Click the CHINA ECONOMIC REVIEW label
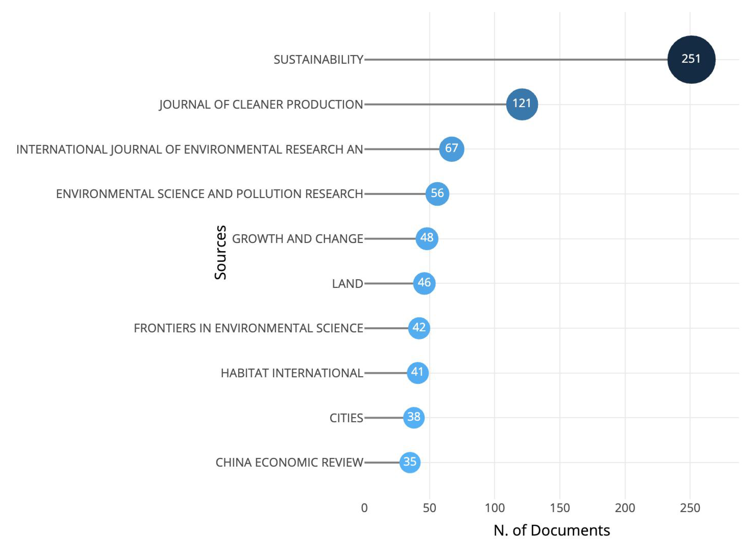This screenshot has height=545, width=756. [x=289, y=462]
